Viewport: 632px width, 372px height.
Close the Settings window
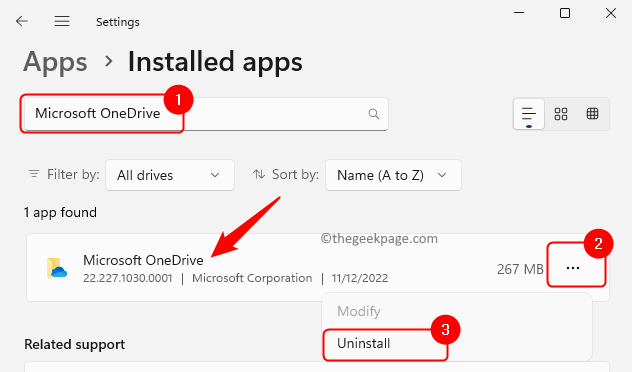coord(611,13)
